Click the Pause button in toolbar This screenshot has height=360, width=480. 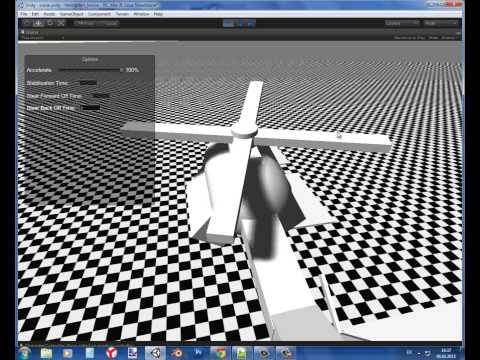(x=239, y=23)
